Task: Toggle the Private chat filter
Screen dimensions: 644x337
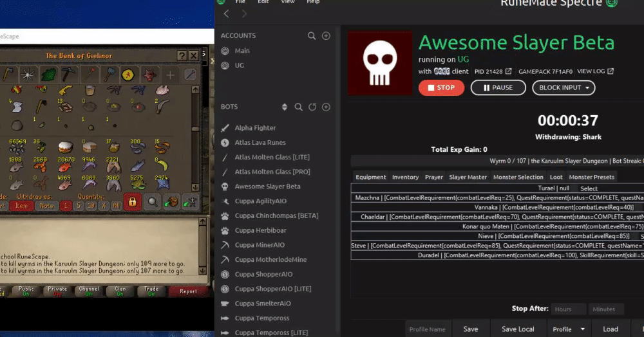Action: tap(57, 291)
